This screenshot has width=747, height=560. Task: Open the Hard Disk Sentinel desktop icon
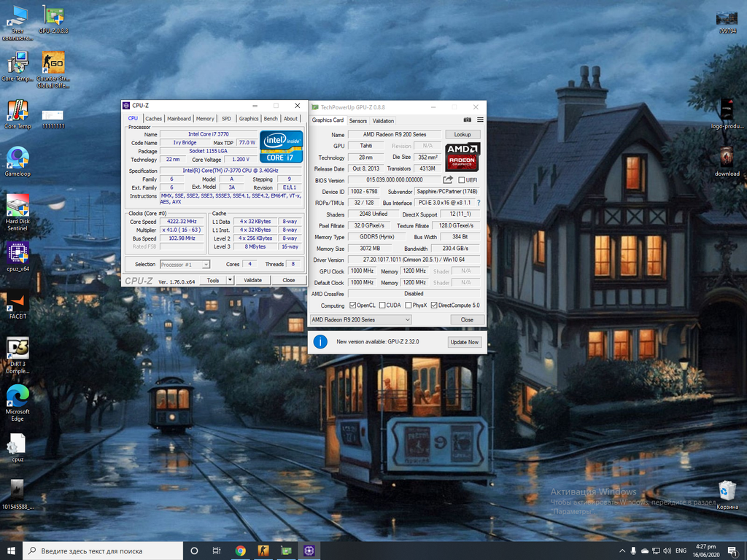(x=18, y=212)
